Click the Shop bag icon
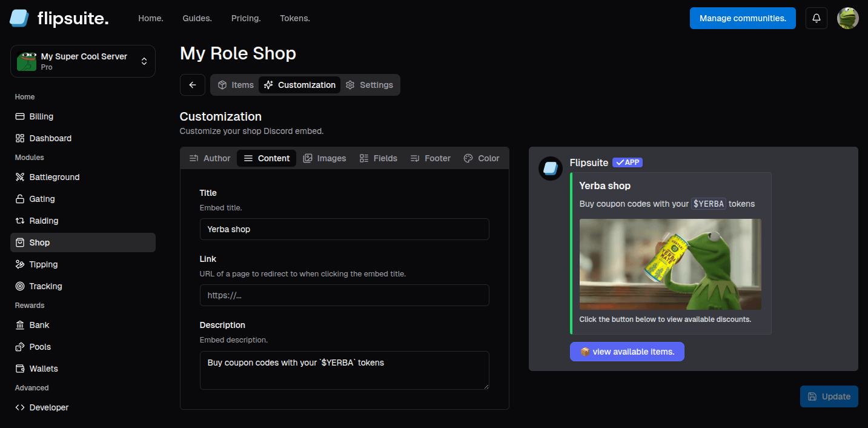 tap(20, 242)
